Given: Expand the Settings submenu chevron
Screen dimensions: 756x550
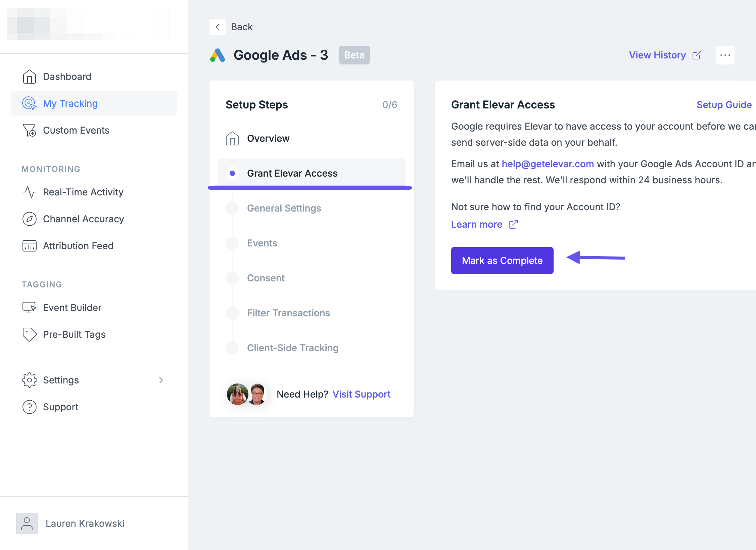Looking at the screenshot, I should (x=161, y=380).
